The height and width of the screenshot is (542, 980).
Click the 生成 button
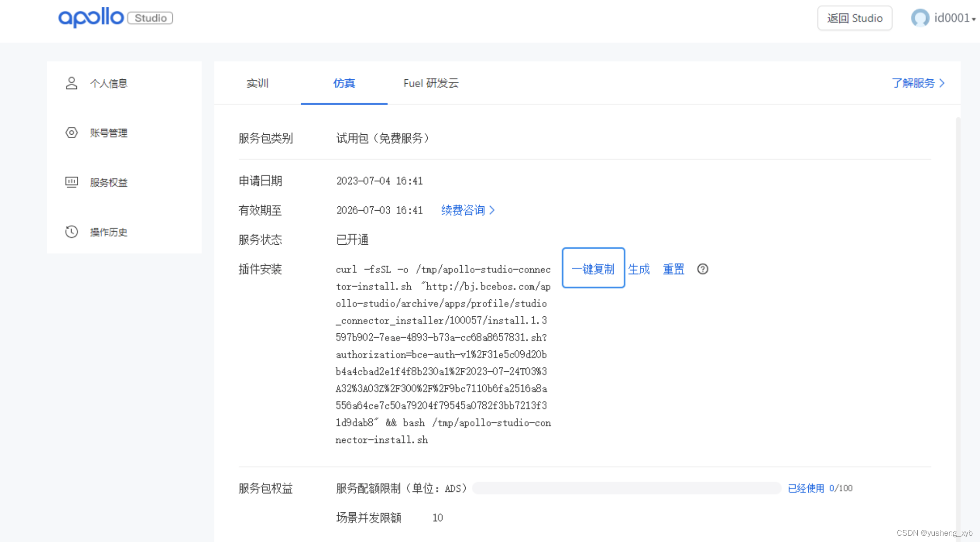(x=639, y=269)
